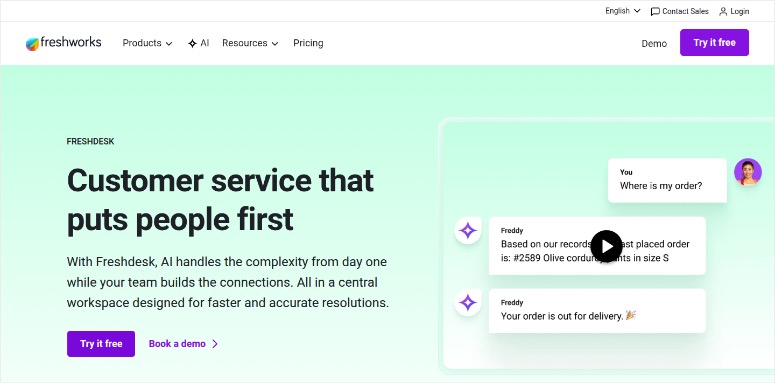Open the AI navigation item
Image resolution: width=775 pixels, height=383 pixels.
pyautogui.click(x=199, y=43)
